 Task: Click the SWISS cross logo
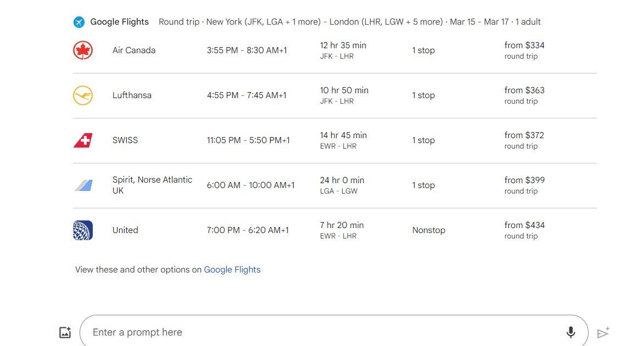point(83,140)
